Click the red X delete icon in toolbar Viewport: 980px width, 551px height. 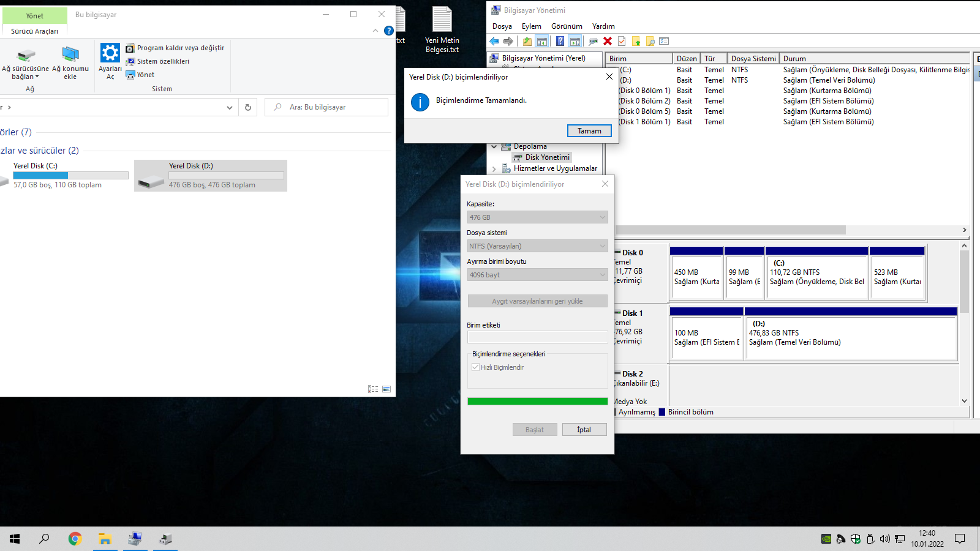click(x=608, y=41)
